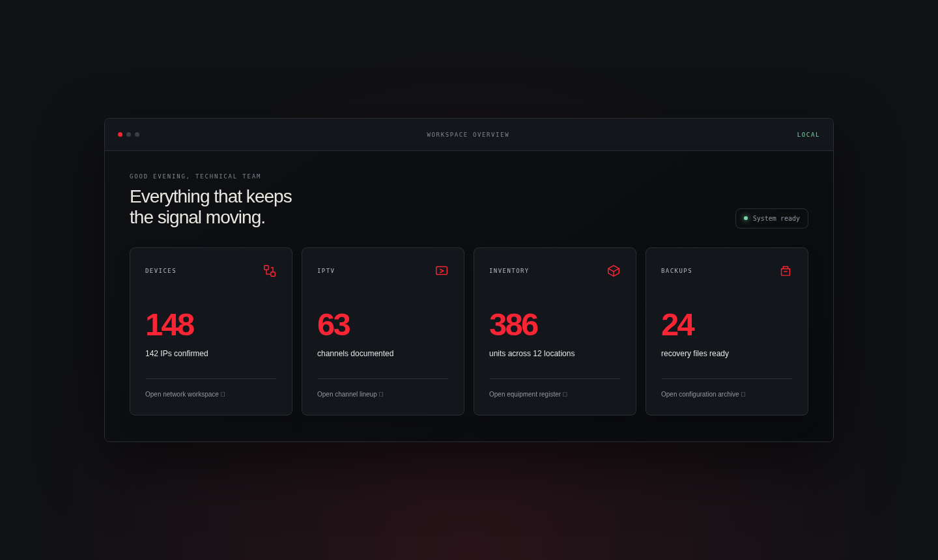Click the Backups archive box icon
938x560 pixels.
(786, 271)
